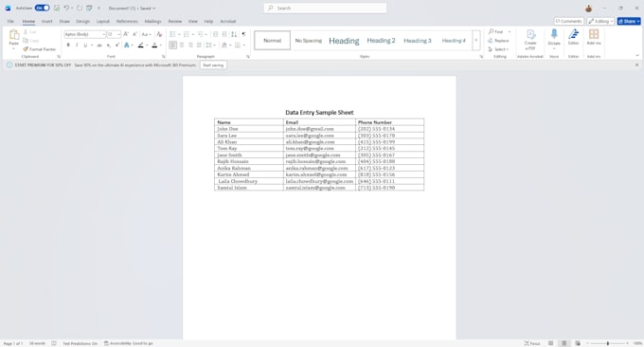Toggle Superscript formatting
This screenshot has height=347, width=644.
117,45
